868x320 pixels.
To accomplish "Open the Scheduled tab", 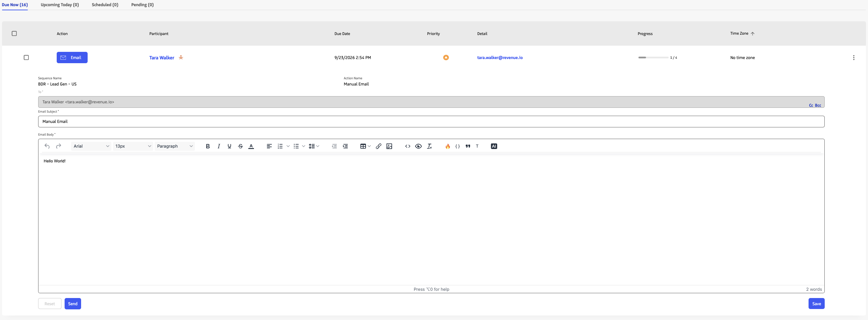I will pos(105,5).
